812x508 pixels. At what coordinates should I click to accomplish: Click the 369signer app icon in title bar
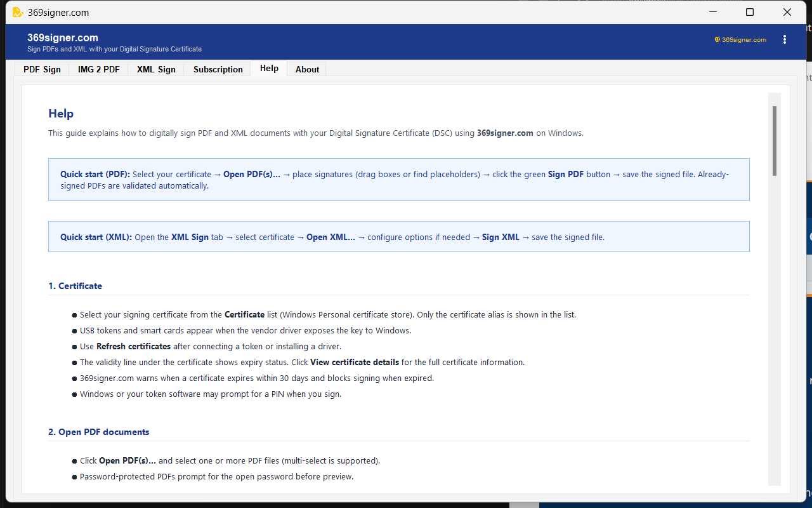coord(17,12)
